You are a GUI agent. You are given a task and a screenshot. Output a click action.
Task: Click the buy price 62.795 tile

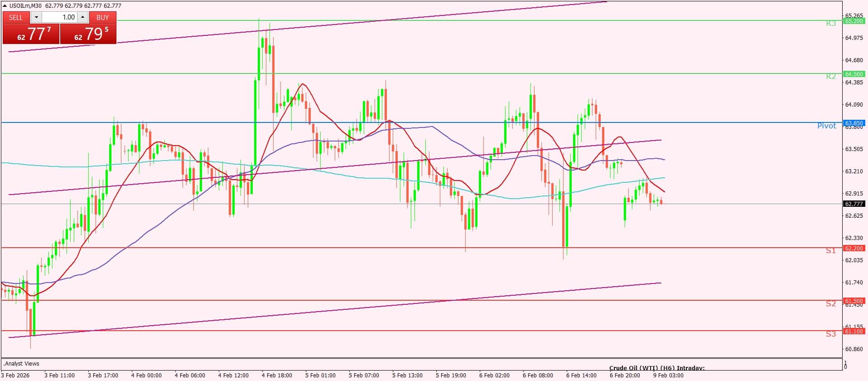tap(88, 34)
